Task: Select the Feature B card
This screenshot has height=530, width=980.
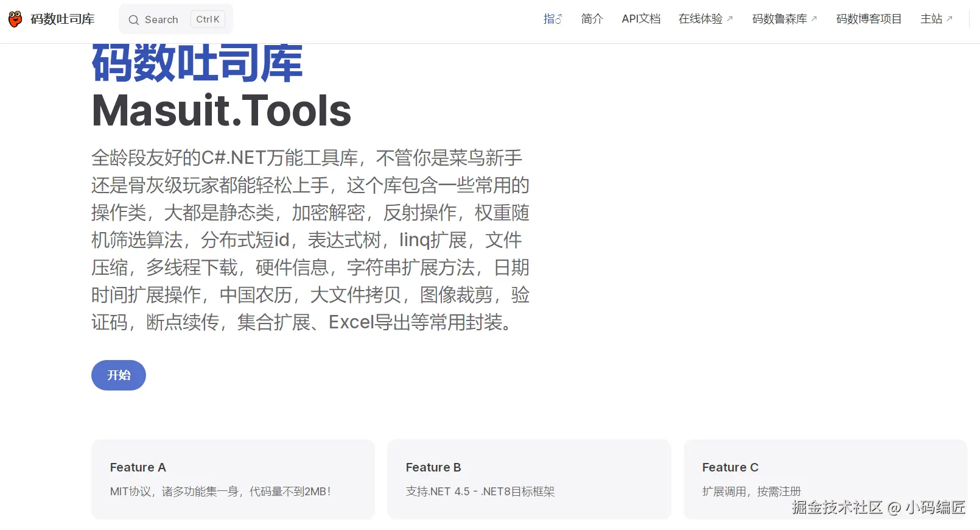Action: pyautogui.click(x=529, y=479)
